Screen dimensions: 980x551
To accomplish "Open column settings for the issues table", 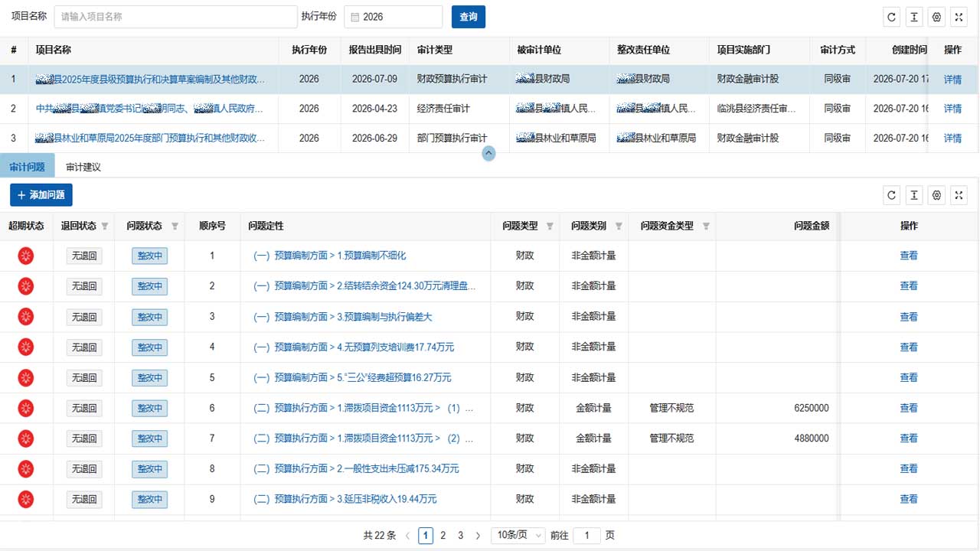I will click(936, 195).
